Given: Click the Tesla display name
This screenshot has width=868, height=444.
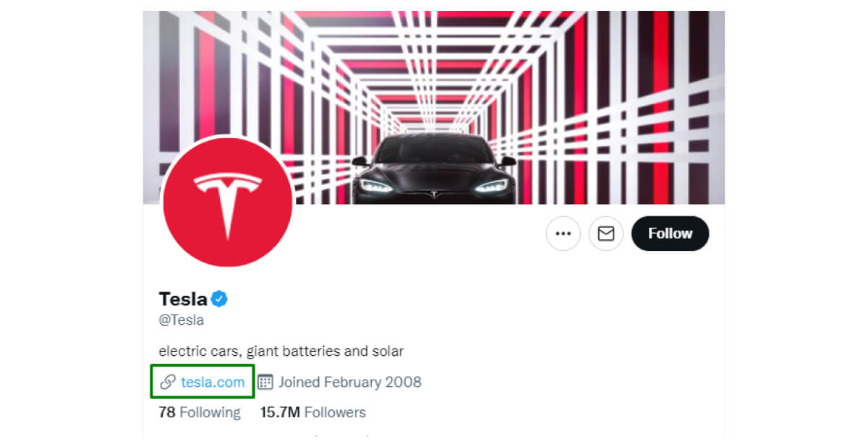Looking at the screenshot, I should [183, 299].
